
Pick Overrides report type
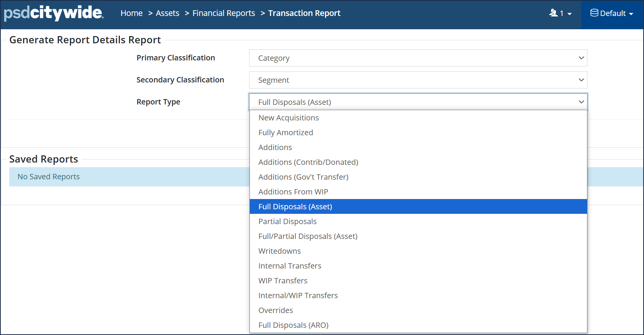276,310
